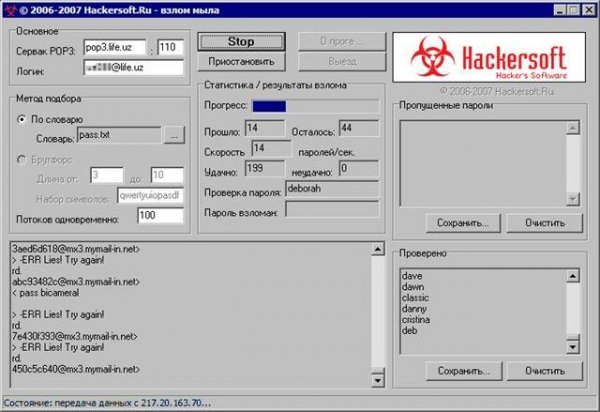The image size is (600, 412).
Task: Click the biohazard icon in title bar
Action: click(9, 10)
